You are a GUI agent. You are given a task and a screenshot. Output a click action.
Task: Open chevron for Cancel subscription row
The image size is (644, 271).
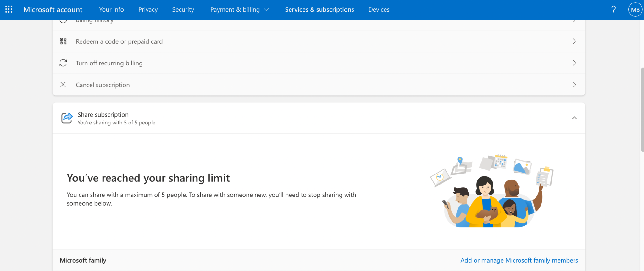(x=574, y=85)
